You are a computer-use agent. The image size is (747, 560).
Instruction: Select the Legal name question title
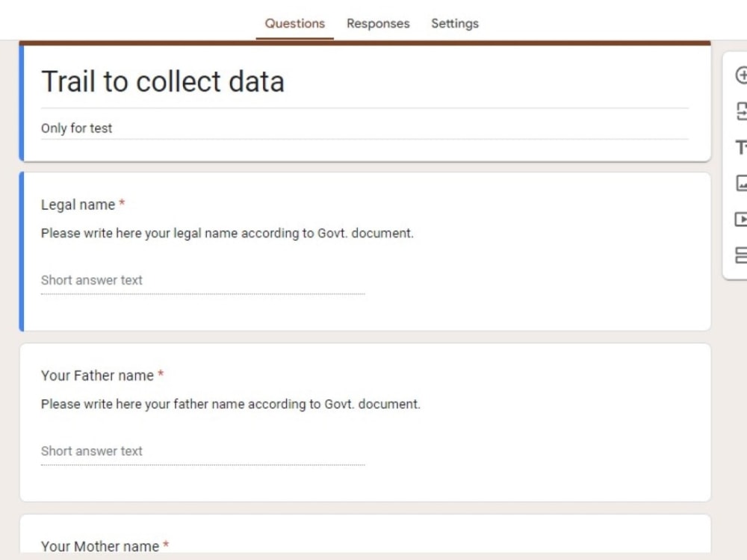[78, 205]
